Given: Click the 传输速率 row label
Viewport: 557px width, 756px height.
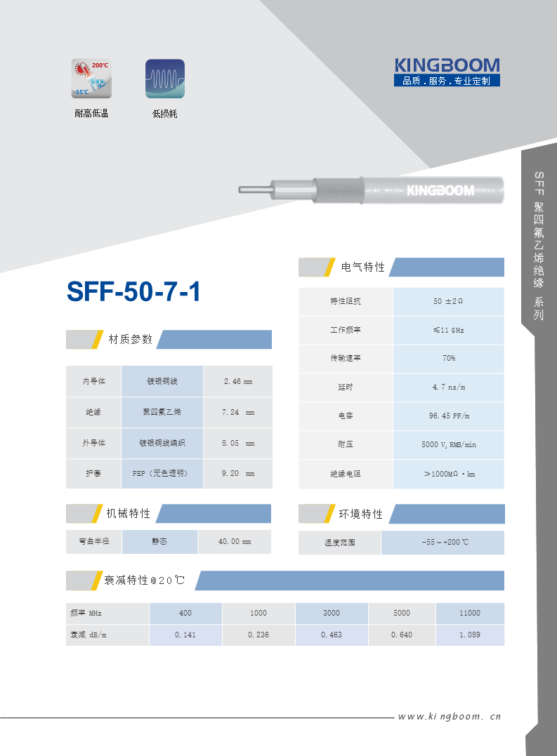Looking at the screenshot, I should pos(346,358).
